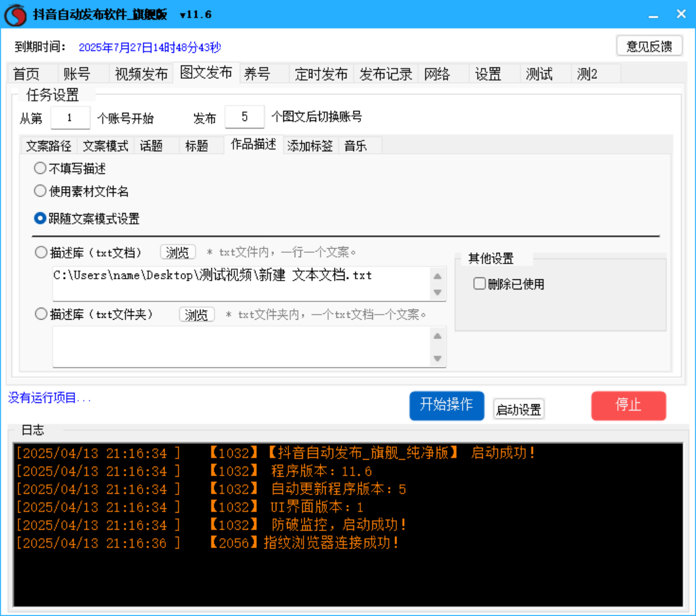The image size is (696, 616).
Task: Click the log line ending 启动成功！with 纯净版
Action: point(276,453)
